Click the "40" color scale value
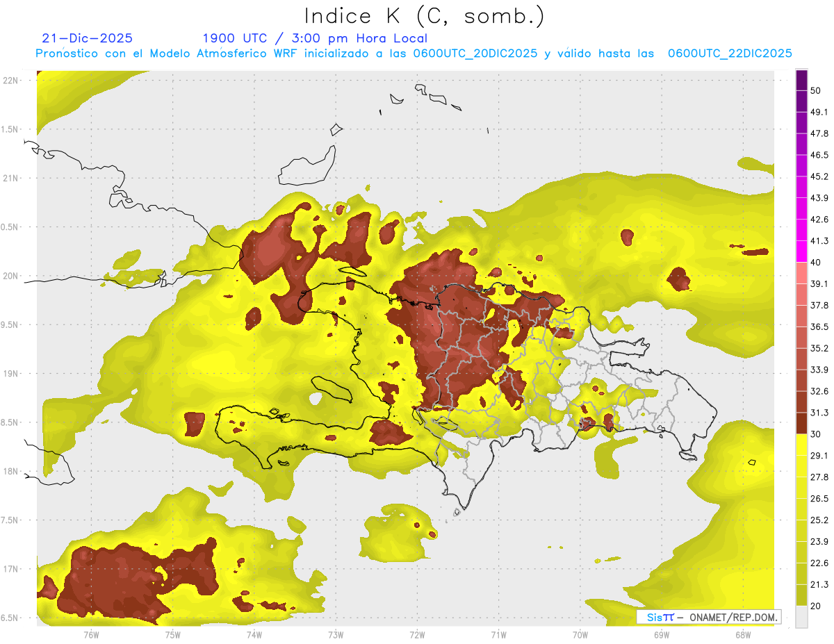 pos(816,263)
